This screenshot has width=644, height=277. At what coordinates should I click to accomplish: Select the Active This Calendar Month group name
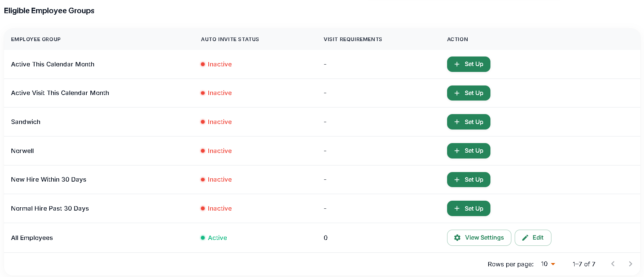(53, 64)
